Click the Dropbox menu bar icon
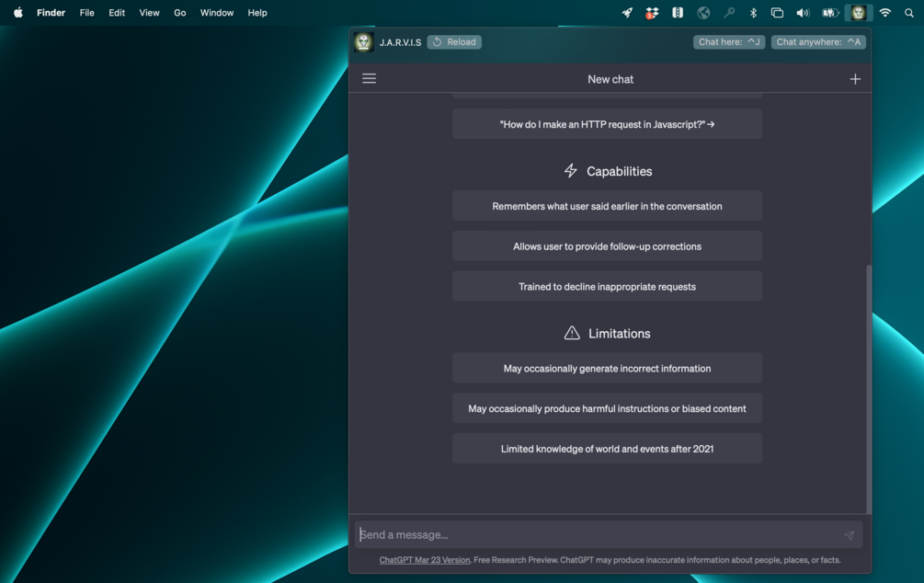Screen dimensions: 924x583 click(652, 12)
